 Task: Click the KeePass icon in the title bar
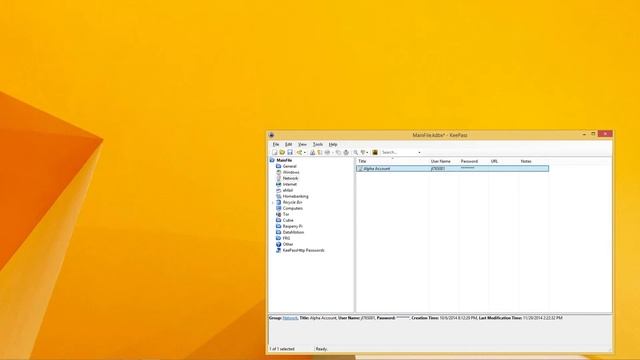click(x=272, y=135)
